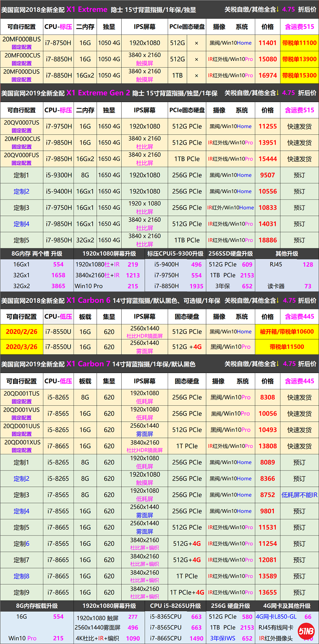
Task: Click the yellow 带税单11100 price cell
Action: (299, 43)
